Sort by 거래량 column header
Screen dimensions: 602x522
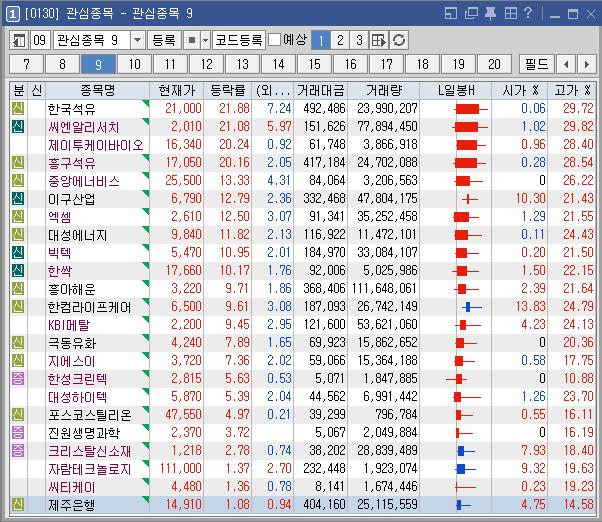(384, 91)
